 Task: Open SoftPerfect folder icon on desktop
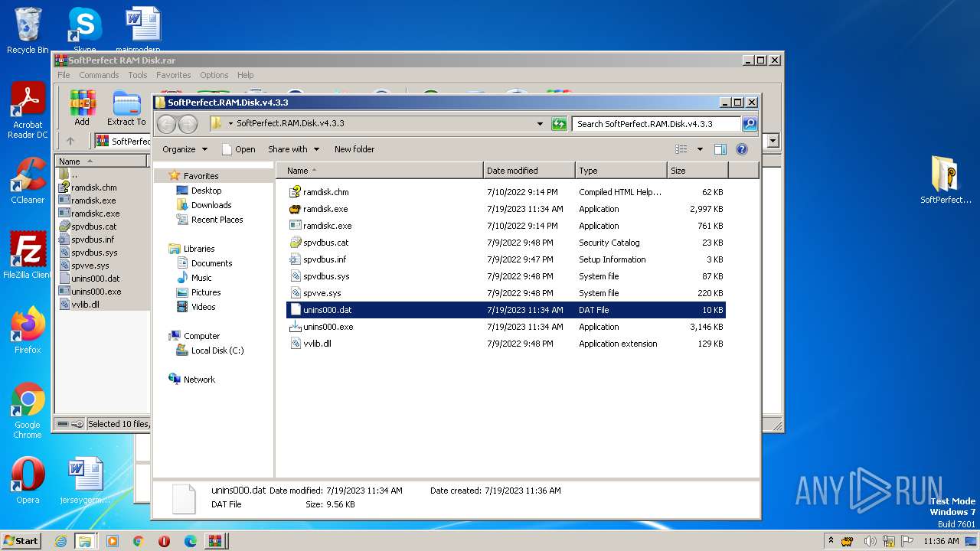pos(946,180)
